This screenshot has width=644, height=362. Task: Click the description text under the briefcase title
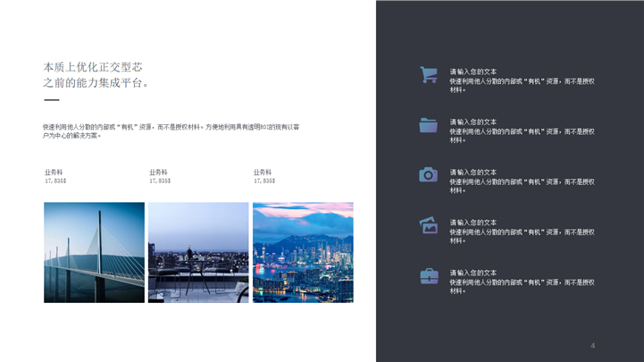click(x=522, y=286)
